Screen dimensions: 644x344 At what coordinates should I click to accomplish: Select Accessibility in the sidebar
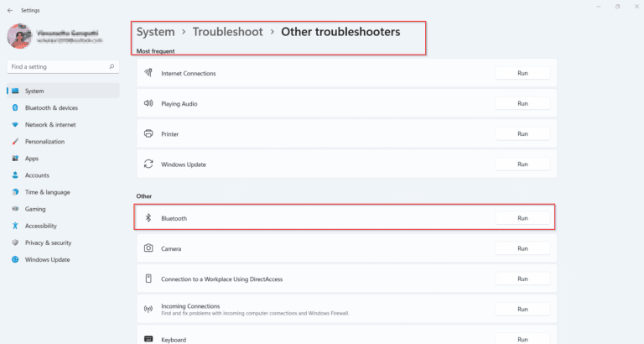point(41,226)
